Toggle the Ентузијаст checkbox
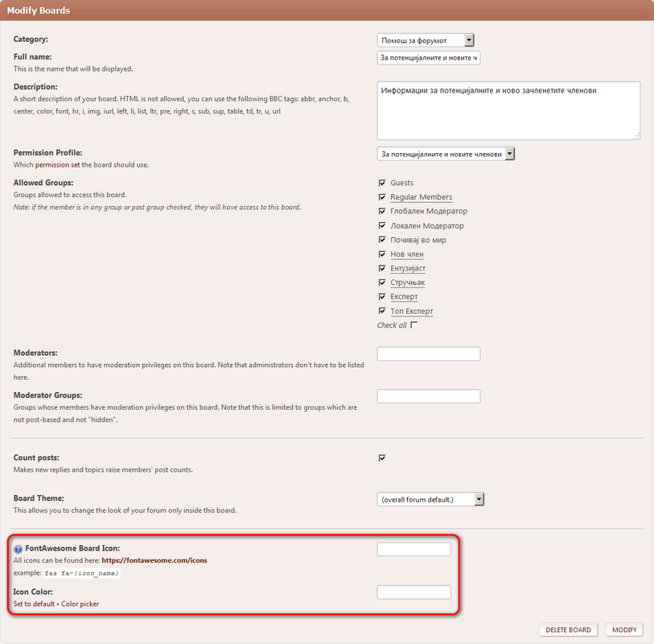The height and width of the screenshot is (644, 654). pyautogui.click(x=382, y=268)
